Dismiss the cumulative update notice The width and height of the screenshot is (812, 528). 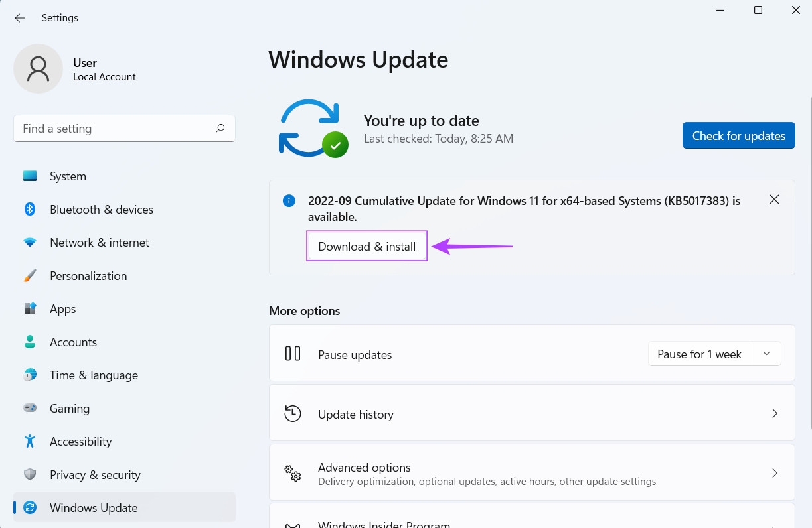pyautogui.click(x=774, y=200)
